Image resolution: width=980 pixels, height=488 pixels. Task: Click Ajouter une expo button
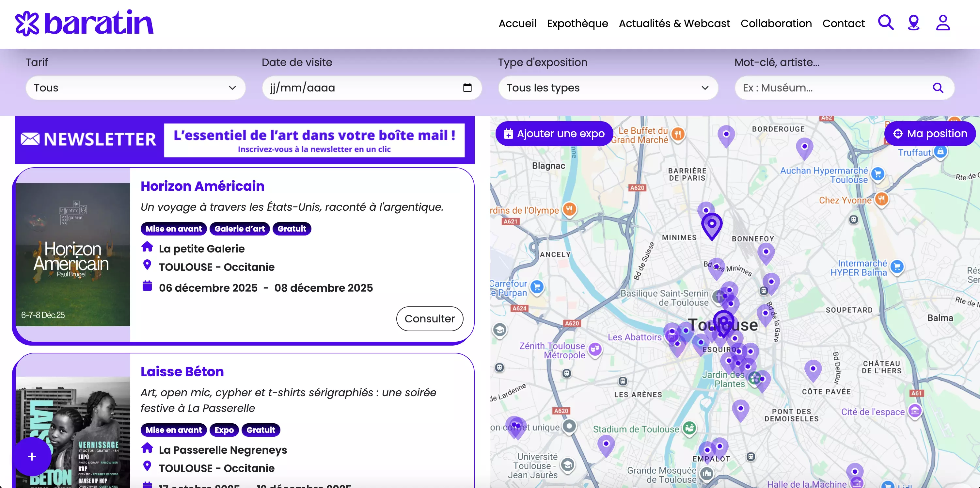[554, 134]
